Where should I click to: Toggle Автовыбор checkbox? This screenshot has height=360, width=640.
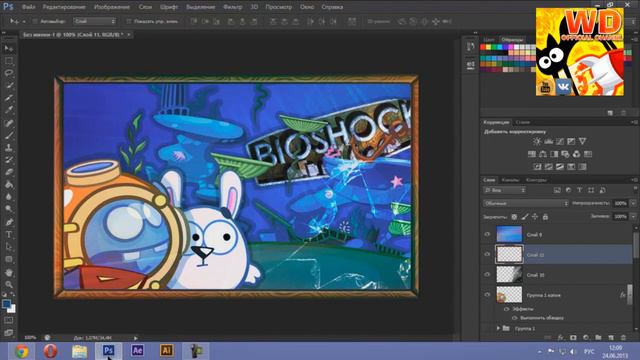(34, 21)
